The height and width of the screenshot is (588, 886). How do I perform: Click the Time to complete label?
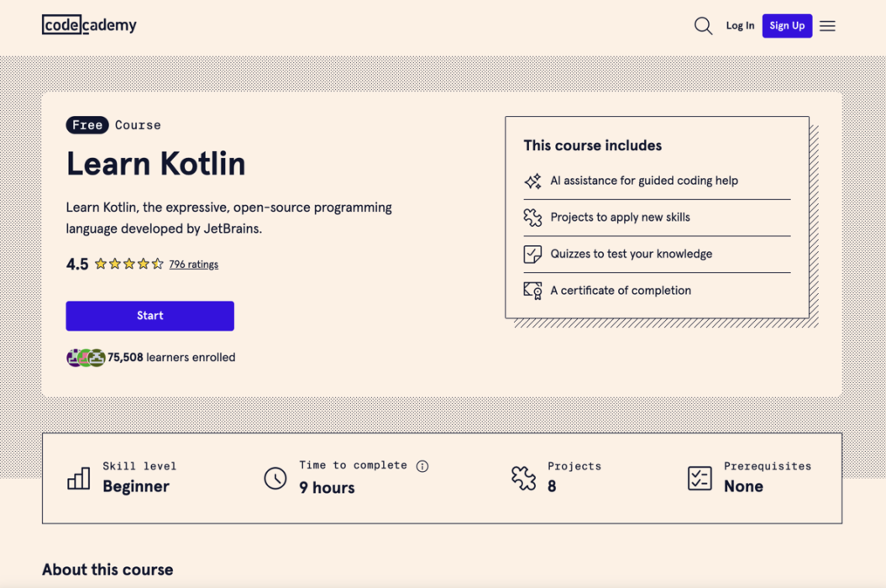pyautogui.click(x=354, y=465)
